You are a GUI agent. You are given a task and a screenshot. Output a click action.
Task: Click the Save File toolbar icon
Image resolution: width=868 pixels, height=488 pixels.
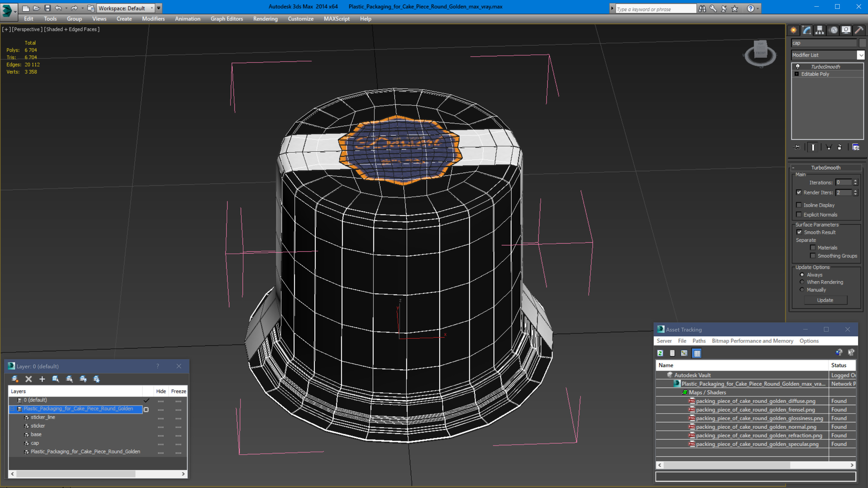(x=48, y=8)
